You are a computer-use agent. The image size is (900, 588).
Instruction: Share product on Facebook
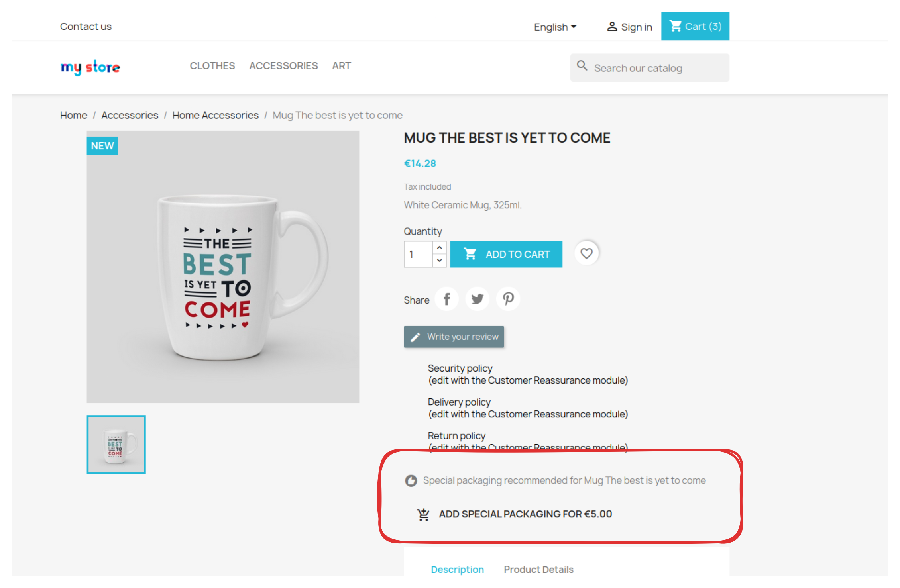tap(447, 299)
